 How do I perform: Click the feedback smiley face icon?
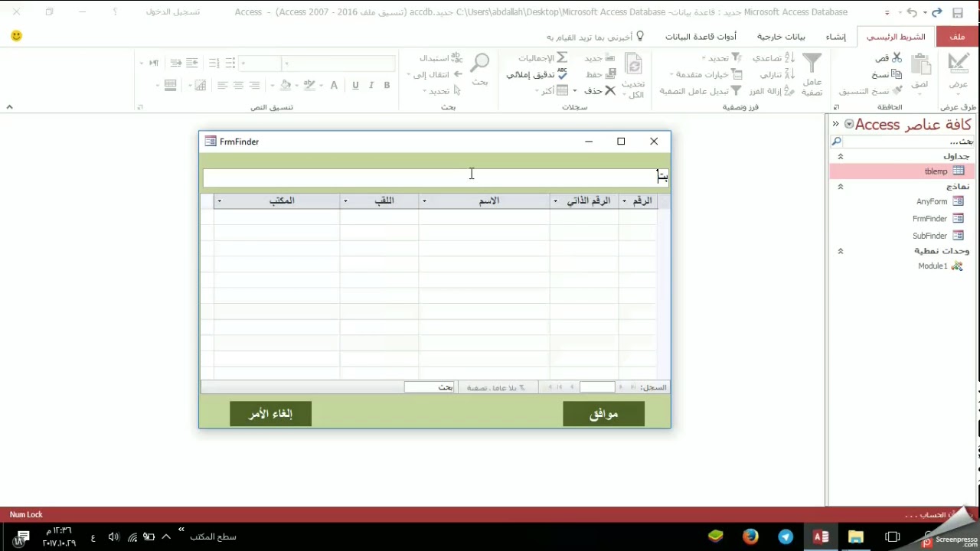click(17, 36)
